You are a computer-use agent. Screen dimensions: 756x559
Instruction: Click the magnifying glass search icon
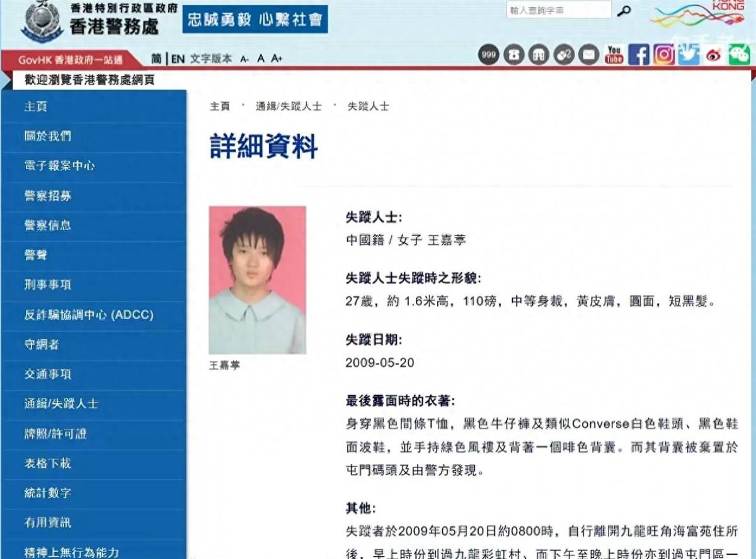(624, 11)
